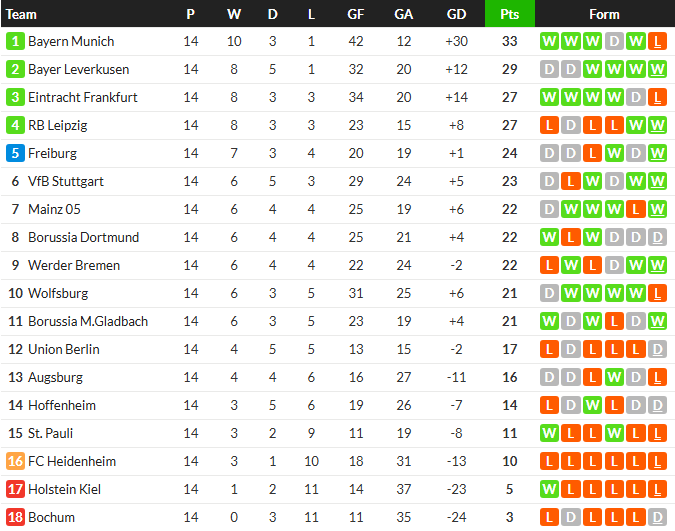Open Werder Bremen team link
This screenshot has width=675, height=531.
[x=74, y=266]
